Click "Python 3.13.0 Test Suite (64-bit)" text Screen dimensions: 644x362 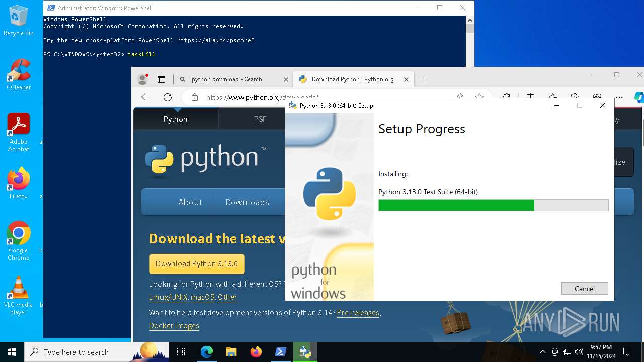pyautogui.click(x=428, y=192)
